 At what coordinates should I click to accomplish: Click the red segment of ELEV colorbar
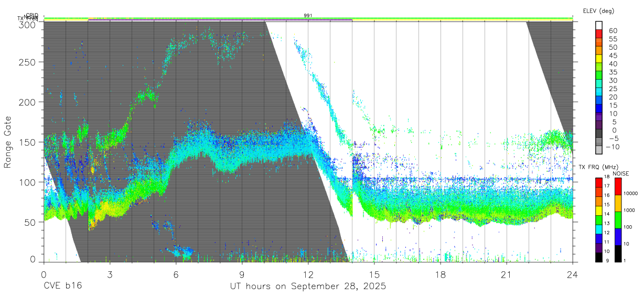tap(599, 34)
